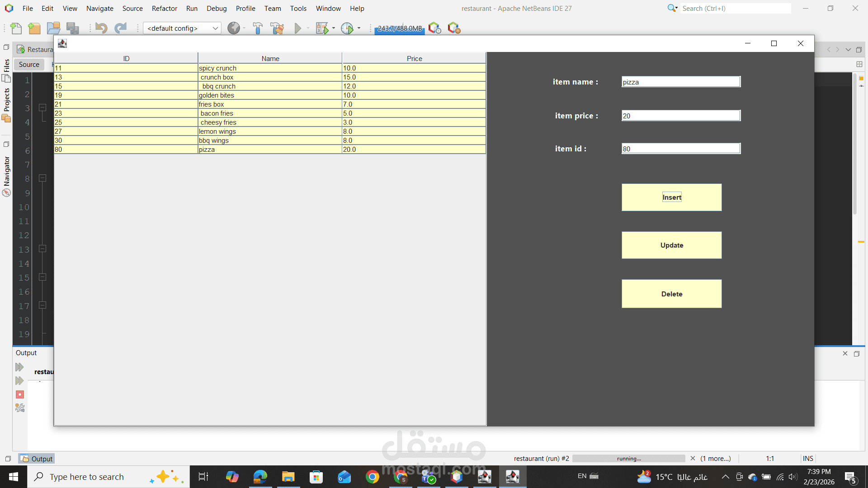This screenshot has height=488, width=868.
Task: Select the New File icon
Action: [x=16, y=28]
